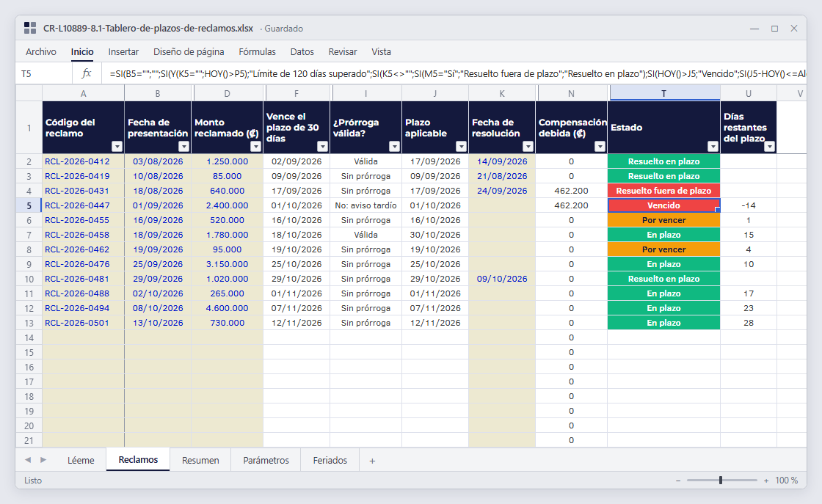The image size is (822, 504).
Task: Open filter dropdown for Fecha de resolución
Action: tap(528, 147)
